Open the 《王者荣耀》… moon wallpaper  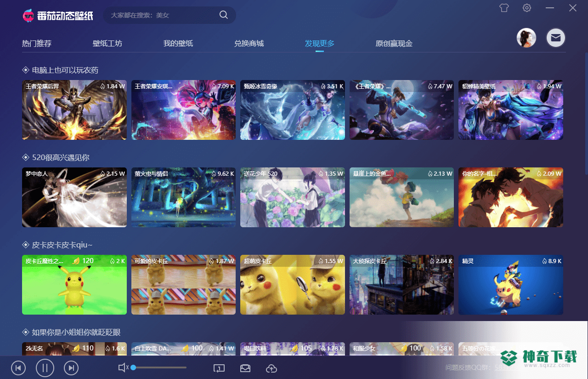(x=401, y=110)
